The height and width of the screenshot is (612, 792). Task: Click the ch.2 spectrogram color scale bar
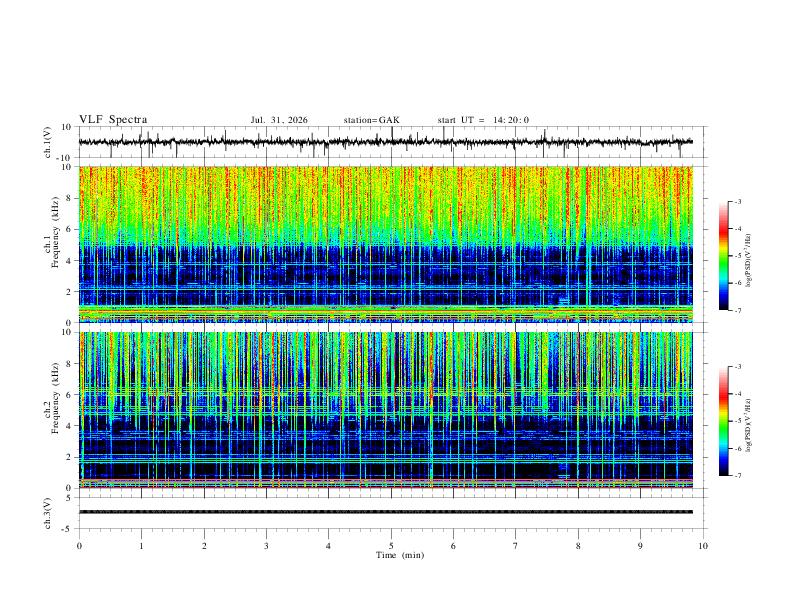point(723,421)
